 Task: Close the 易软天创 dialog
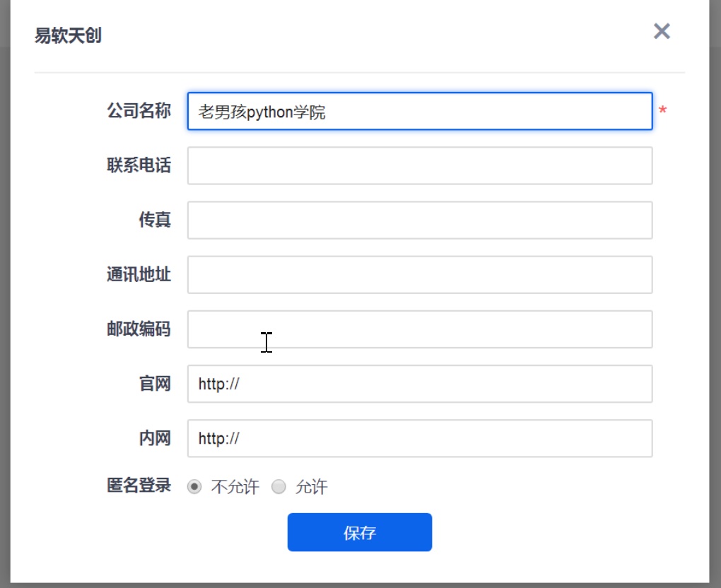662,31
